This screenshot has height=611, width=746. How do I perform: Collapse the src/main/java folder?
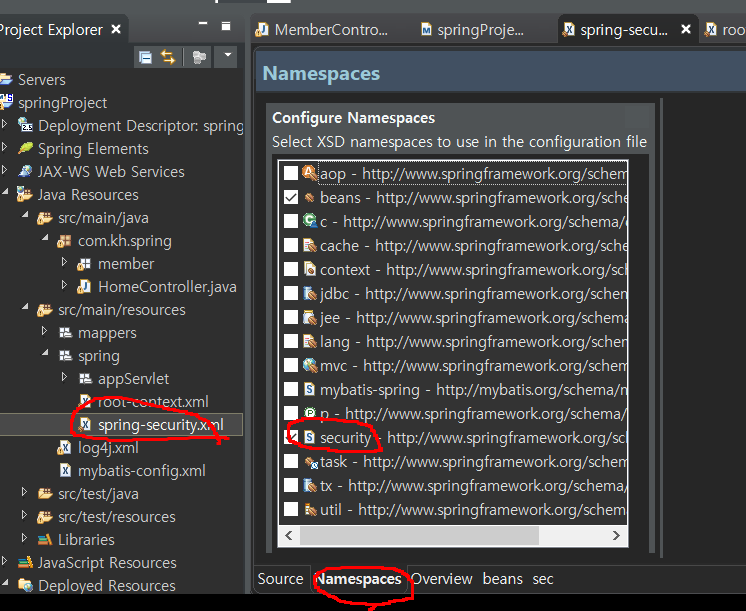tap(25, 215)
